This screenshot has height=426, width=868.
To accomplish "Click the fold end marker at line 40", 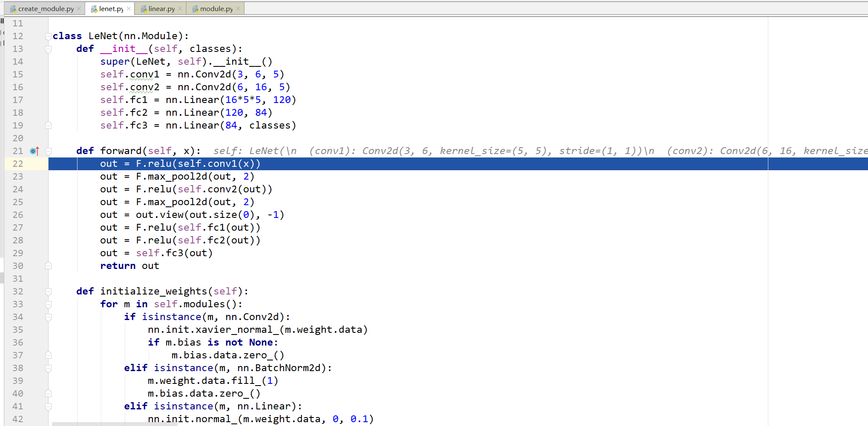I will pos(49,394).
